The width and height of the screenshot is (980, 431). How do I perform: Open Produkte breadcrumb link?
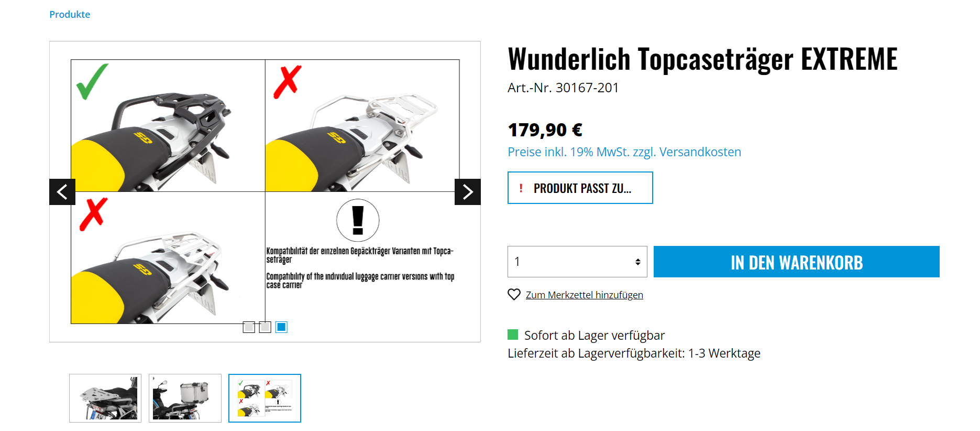click(x=70, y=14)
